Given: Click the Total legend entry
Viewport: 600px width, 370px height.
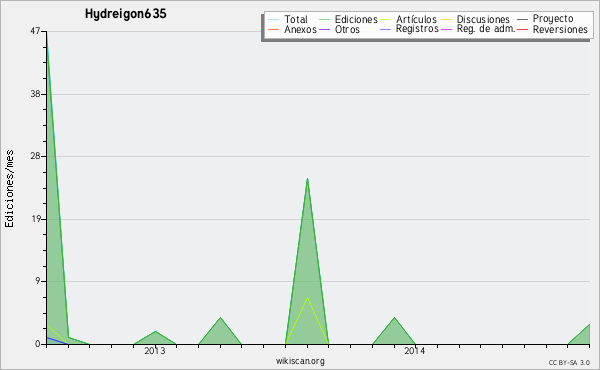Looking at the screenshot, I should tap(288, 19).
